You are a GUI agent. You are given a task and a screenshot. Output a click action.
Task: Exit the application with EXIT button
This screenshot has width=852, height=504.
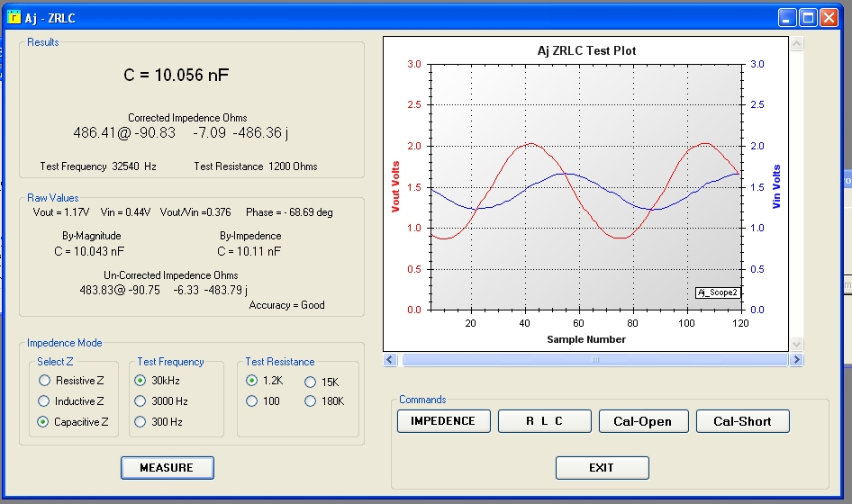click(x=602, y=468)
